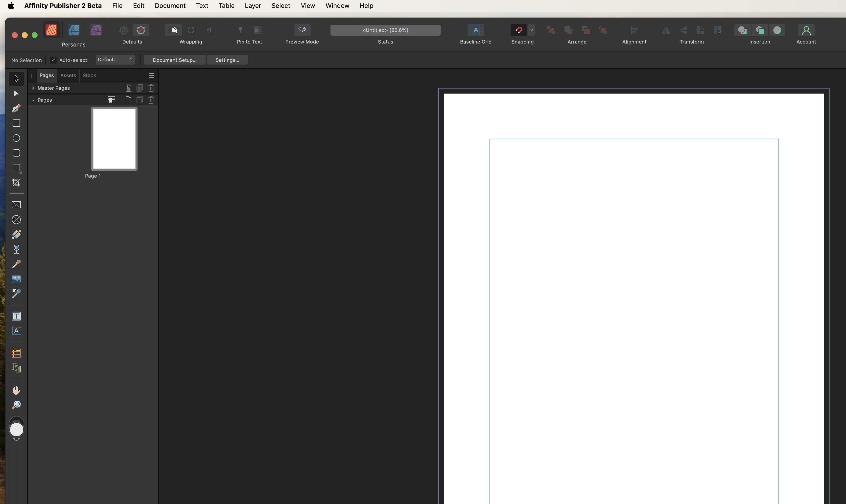Select the View hand tool

pyautogui.click(x=16, y=390)
